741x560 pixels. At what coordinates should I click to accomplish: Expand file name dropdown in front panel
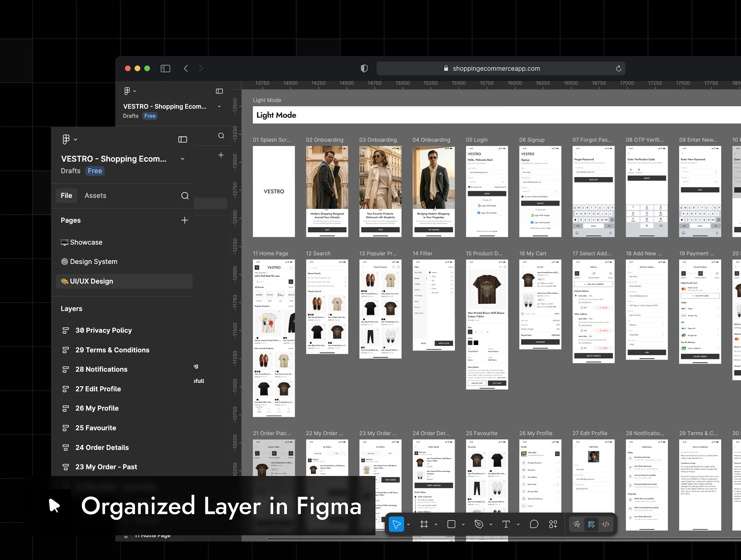tap(182, 159)
